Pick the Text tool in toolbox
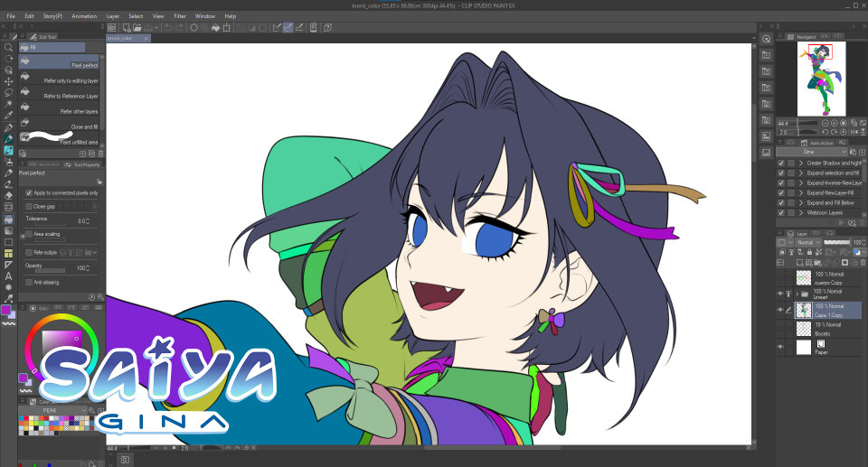 click(x=8, y=276)
